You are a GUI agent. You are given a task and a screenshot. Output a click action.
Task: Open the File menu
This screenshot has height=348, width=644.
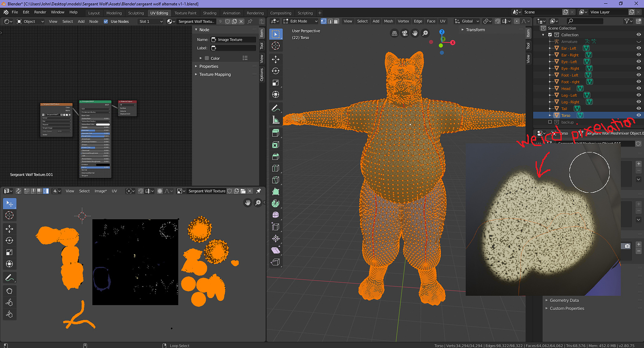tap(15, 12)
